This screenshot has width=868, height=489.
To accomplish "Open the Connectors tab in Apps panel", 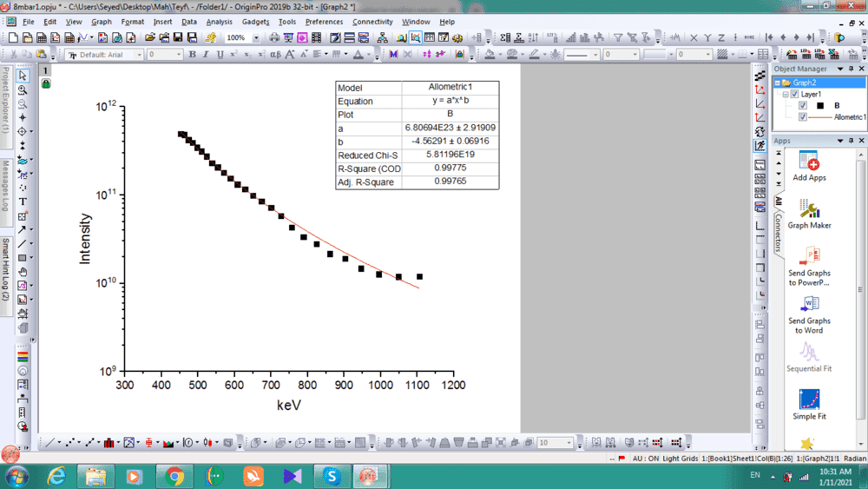I will click(x=779, y=234).
